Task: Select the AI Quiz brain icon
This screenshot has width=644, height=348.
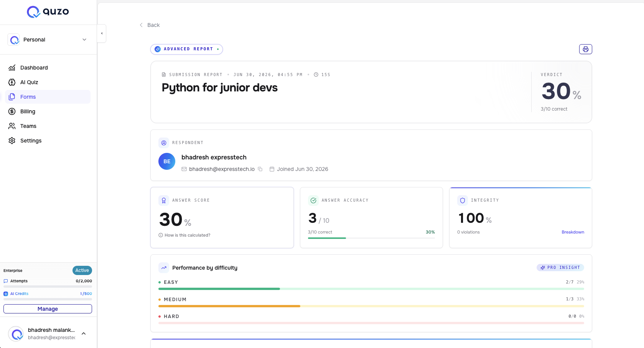Action: point(12,82)
